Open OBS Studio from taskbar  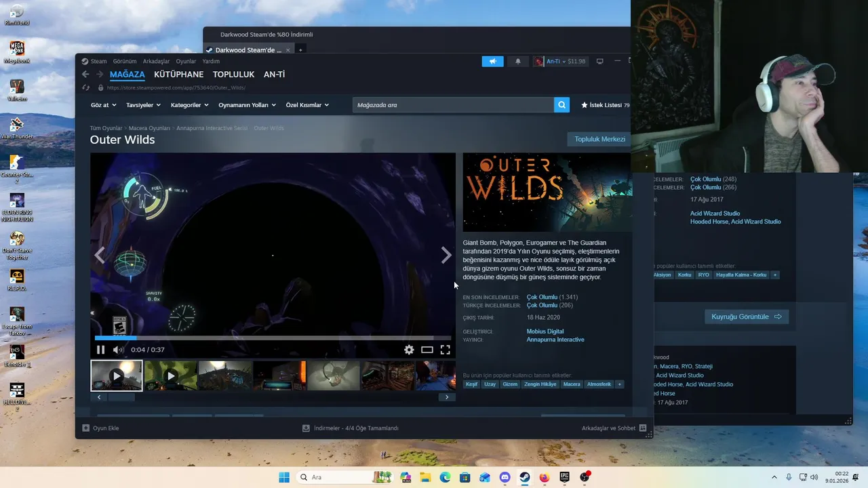[585, 477]
